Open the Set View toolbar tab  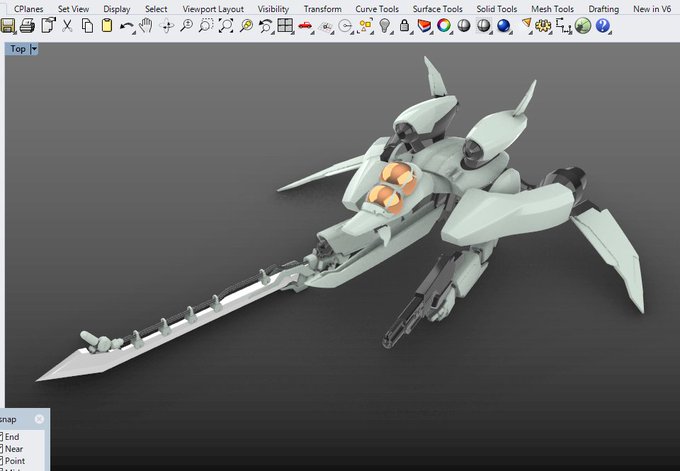[x=73, y=9]
